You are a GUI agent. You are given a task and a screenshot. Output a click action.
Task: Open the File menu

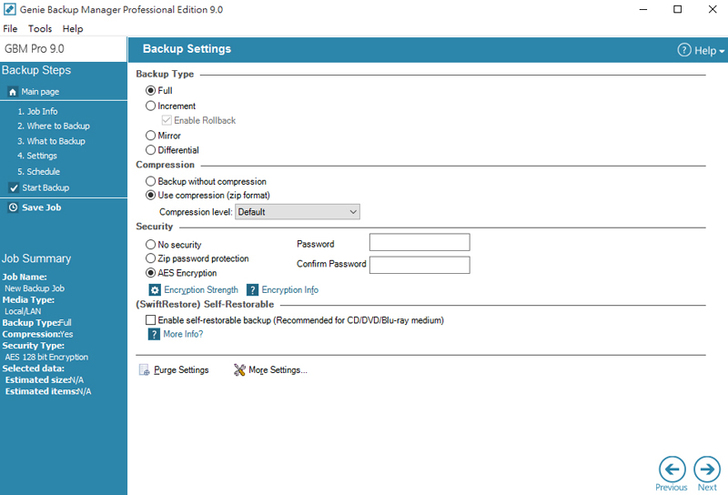[10, 29]
